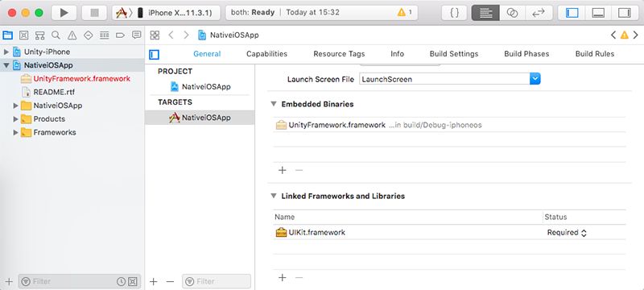Add a new file in navigator

click(9, 281)
